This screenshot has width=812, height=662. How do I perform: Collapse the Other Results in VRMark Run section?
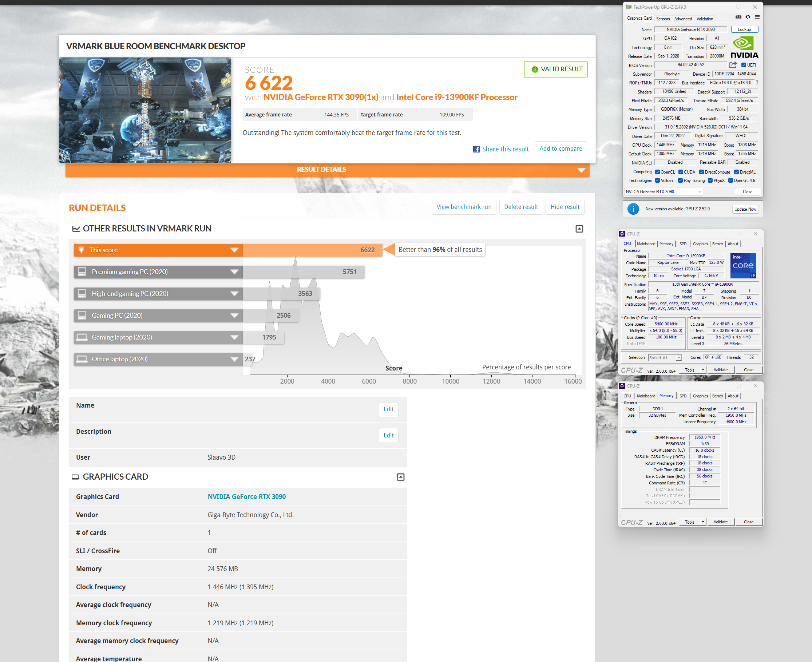(x=579, y=229)
